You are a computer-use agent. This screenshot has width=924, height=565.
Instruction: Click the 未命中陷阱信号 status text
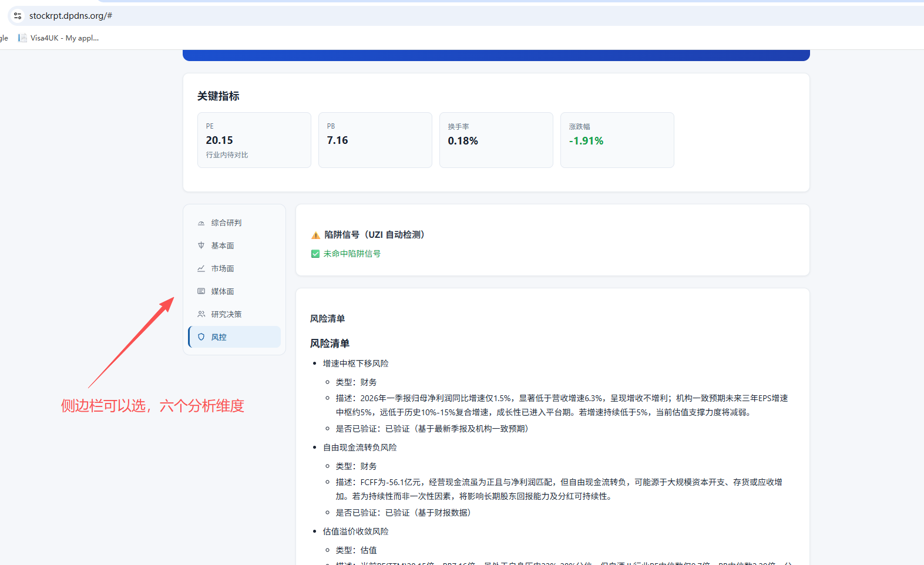click(x=352, y=254)
